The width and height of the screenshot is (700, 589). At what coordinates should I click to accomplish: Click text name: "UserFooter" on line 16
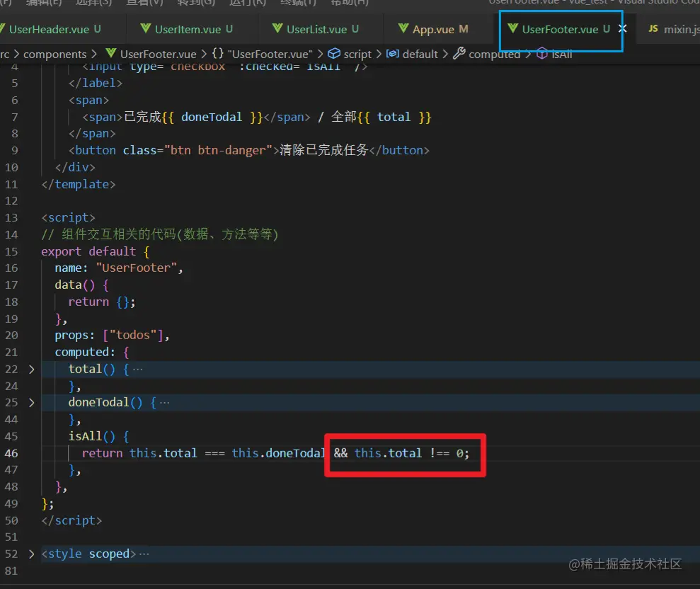pos(119,268)
